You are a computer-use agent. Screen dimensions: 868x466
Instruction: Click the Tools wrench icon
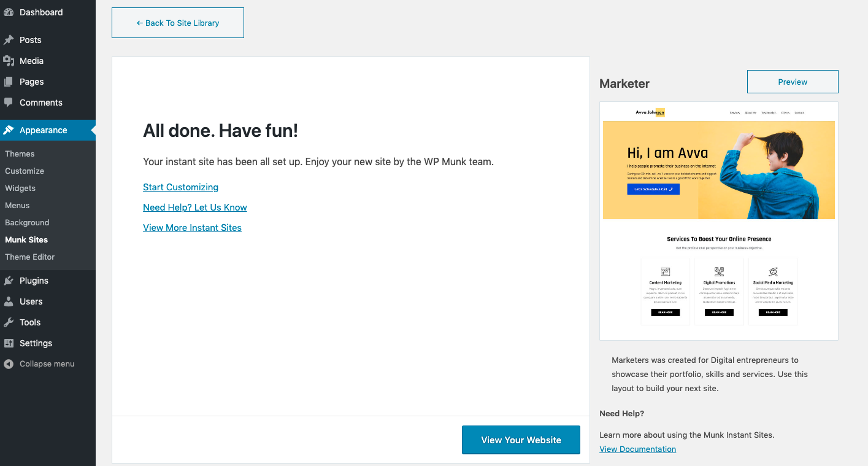coord(9,322)
